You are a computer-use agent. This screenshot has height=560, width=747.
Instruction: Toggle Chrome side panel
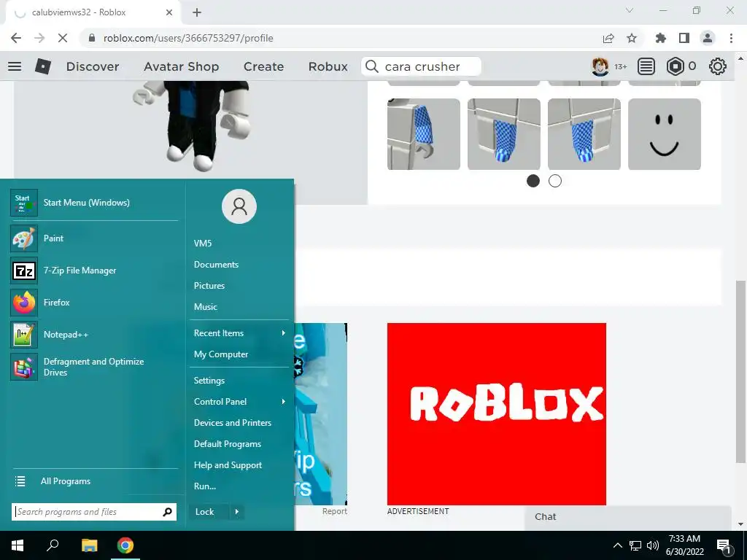[x=684, y=38]
